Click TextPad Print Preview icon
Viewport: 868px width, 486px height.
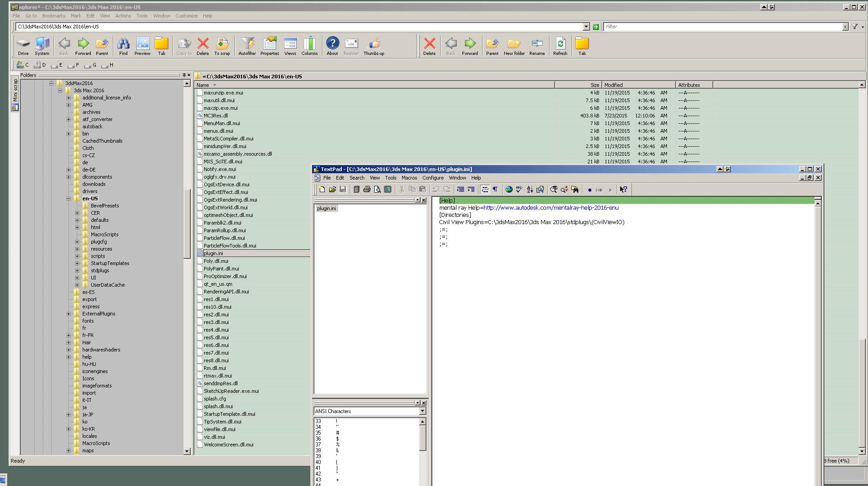tap(377, 189)
